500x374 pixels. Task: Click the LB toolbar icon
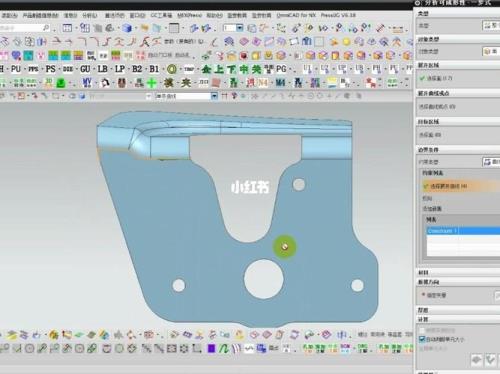[102, 69]
